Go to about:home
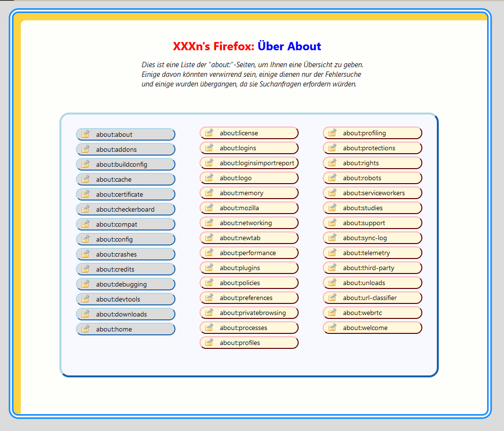This screenshot has height=431, width=504. [x=126, y=329]
